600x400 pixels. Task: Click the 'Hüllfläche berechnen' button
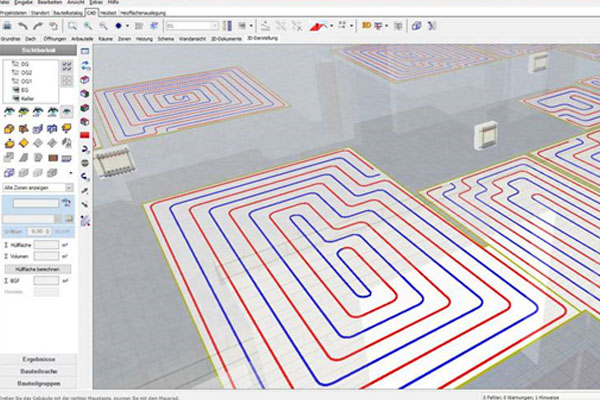[38, 269]
